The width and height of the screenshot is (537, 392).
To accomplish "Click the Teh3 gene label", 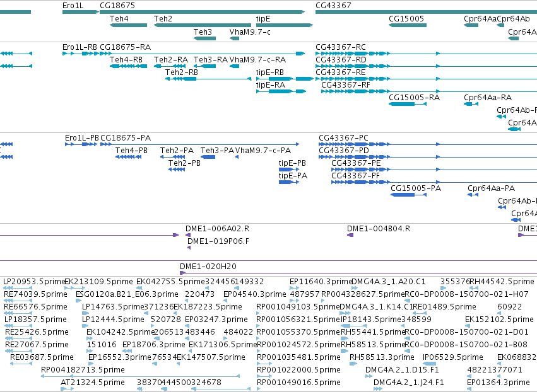I will point(203,32).
